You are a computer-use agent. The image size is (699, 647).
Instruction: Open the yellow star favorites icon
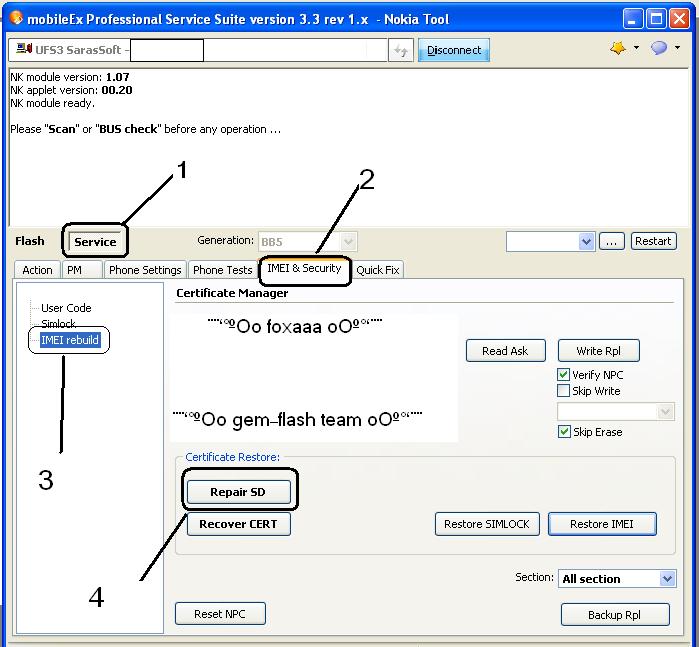[618, 48]
